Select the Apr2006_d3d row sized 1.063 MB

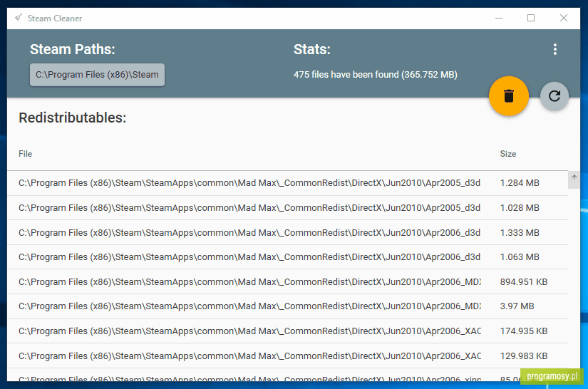288,257
